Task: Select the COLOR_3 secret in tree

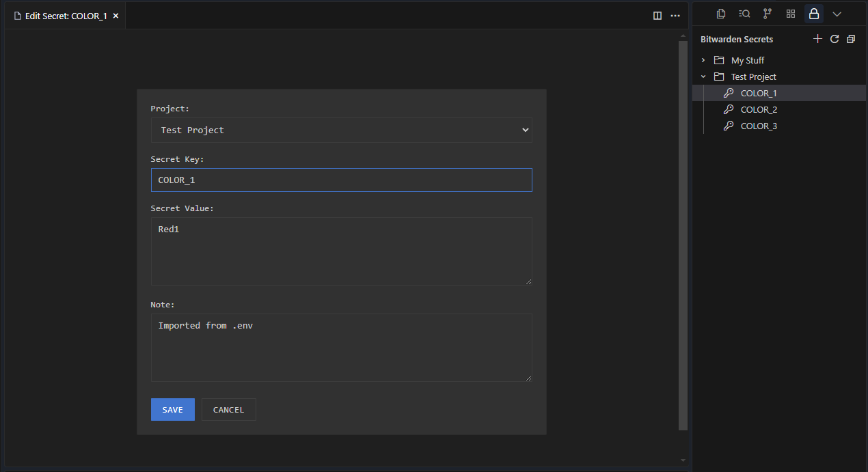Action: (x=779, y=126)
